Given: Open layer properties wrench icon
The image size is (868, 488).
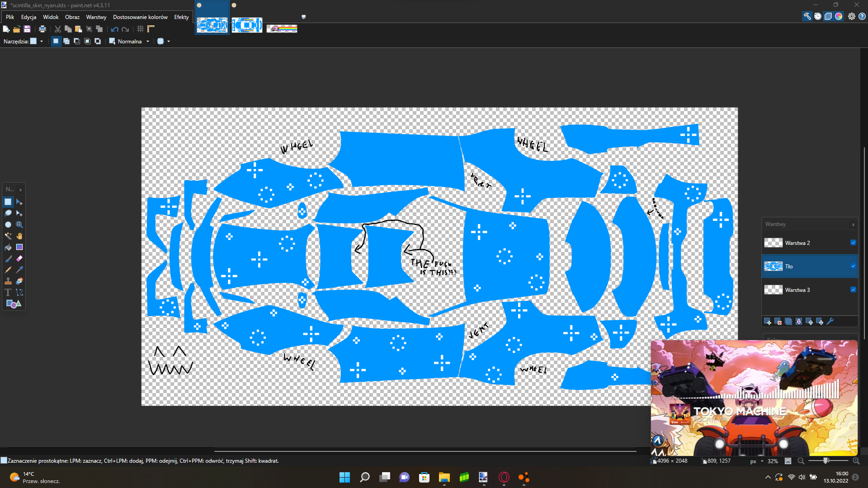Looking at the screenshot, I should 830,322.
